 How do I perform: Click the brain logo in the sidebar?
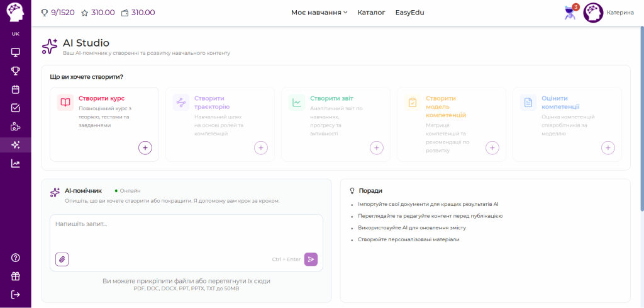tap(15, 13)
